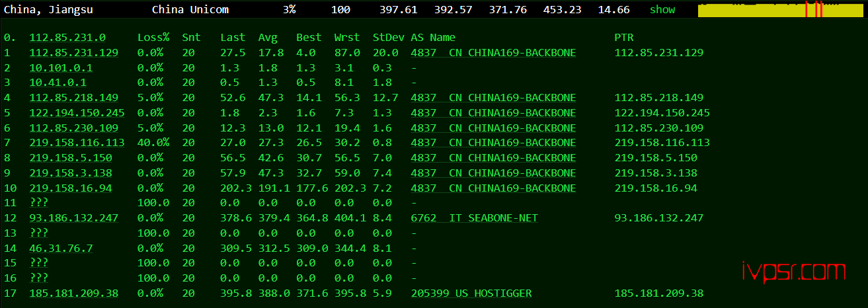Click the ??? host at hop 11
Viewport: 868px width, 308px height.
click(x=39, y=203)
